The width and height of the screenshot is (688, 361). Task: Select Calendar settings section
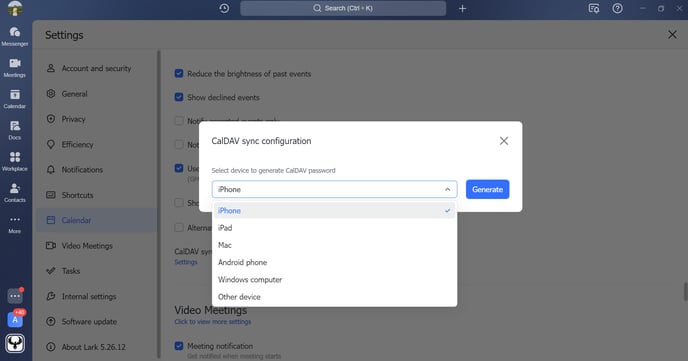tap(97, 220)
